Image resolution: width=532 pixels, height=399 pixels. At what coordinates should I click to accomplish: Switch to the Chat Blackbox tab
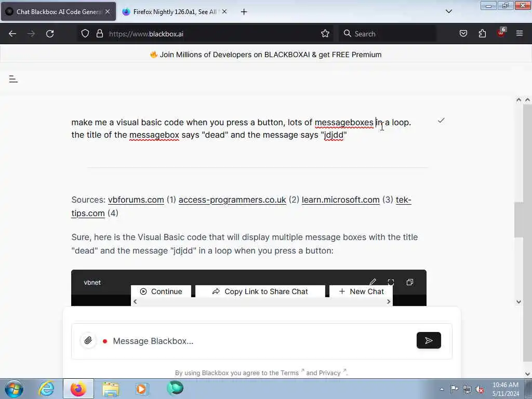point(58,12)
